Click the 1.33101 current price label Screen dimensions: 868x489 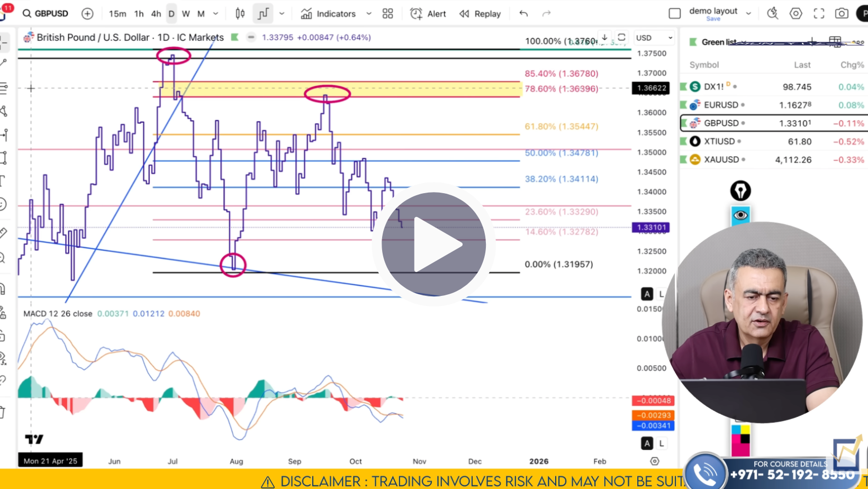pos(651,228)
